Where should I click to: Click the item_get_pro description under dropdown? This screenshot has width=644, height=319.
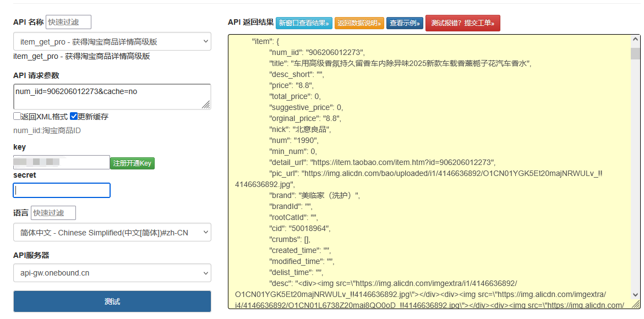point(81,56)
